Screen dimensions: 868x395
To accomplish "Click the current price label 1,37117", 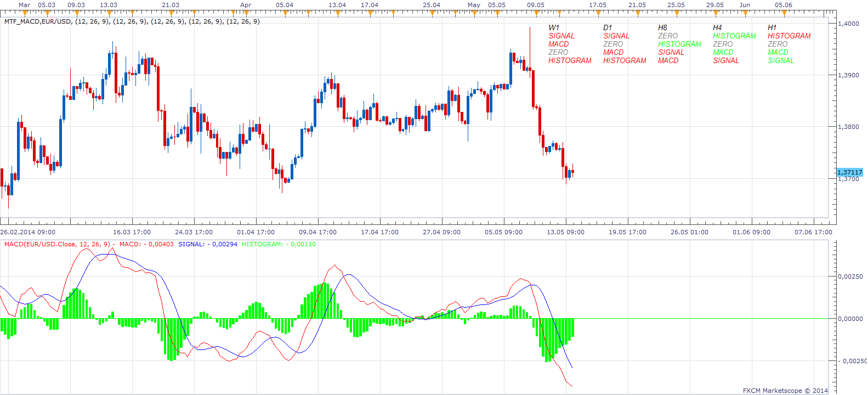I will click(849, 172).
